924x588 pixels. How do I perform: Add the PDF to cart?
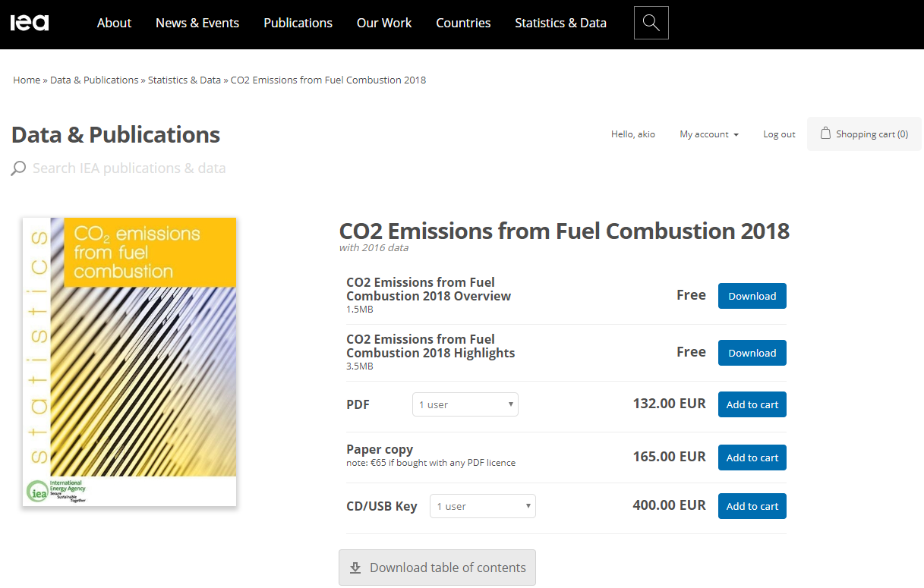click(x=752, y=404)
